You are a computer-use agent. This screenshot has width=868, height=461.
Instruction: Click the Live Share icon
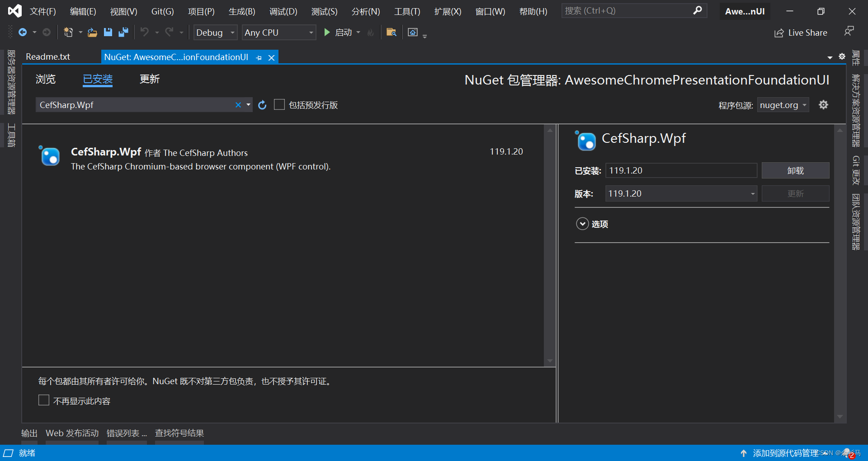pos(779,33)
